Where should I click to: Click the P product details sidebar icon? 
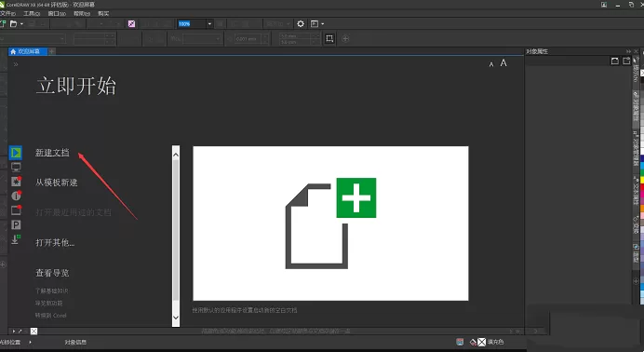pyautogui.click(x=16, y=224)
